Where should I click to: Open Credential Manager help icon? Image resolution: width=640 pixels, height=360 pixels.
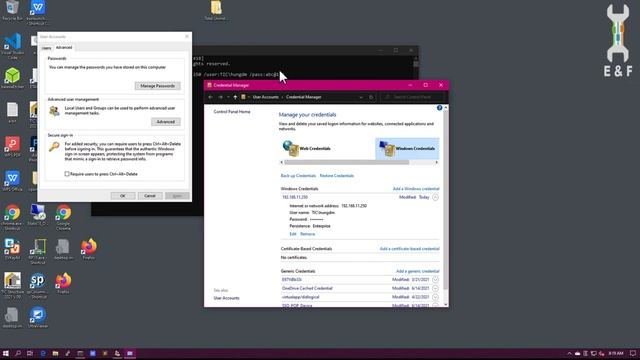pyautogui.click(x=439, y=108)
